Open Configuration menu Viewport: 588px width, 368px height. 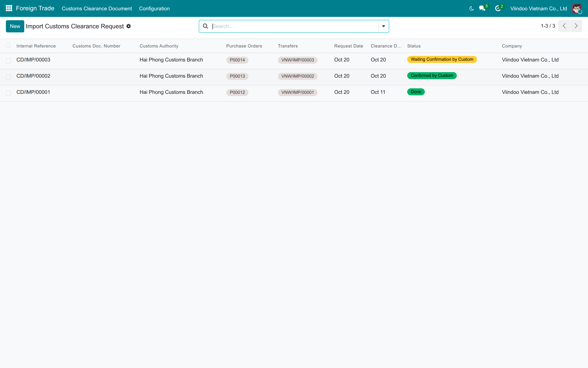[154, 8]
